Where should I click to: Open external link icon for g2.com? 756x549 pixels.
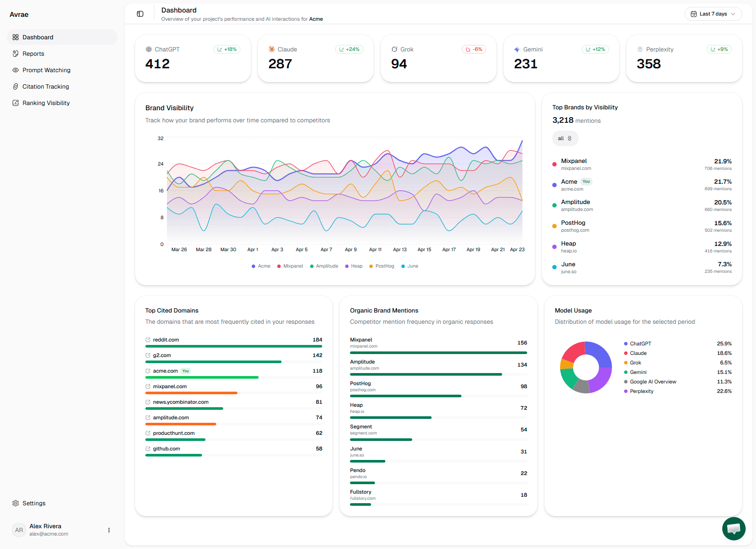pyautogui.click(x=148, y=355)
